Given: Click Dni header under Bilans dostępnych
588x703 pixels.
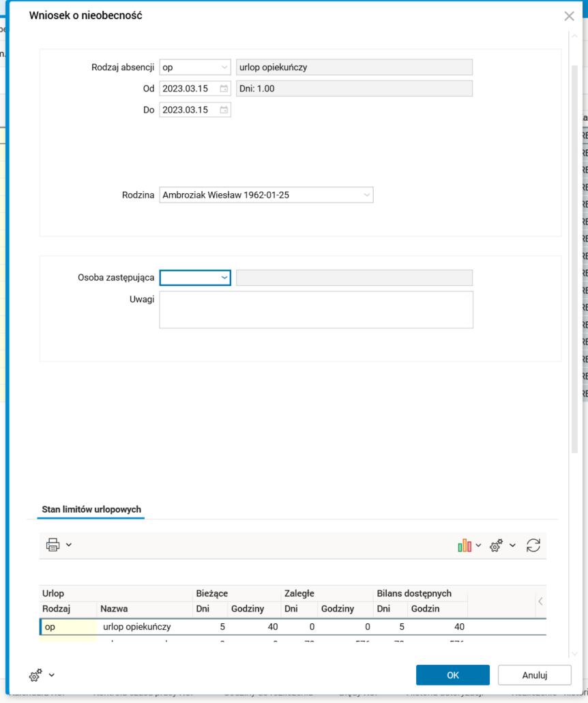Looking at the screenshot, I should tap(390, 609).
